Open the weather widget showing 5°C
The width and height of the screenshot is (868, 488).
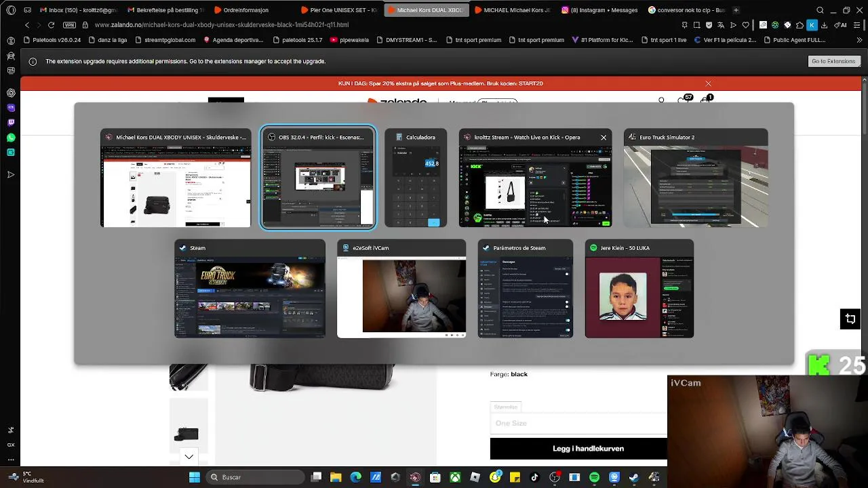(26, 477)
